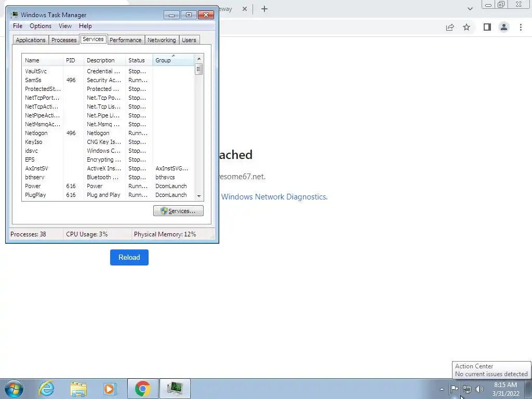Image resolution: width=532 pixels, height=399 pixels.
Task: Switch to the Networking tab
Action: (x=162, y=40)
